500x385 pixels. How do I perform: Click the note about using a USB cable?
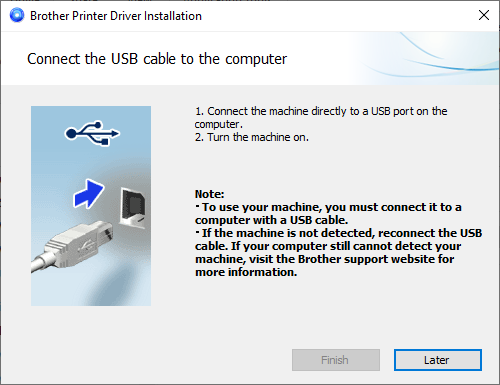point(328,213)
